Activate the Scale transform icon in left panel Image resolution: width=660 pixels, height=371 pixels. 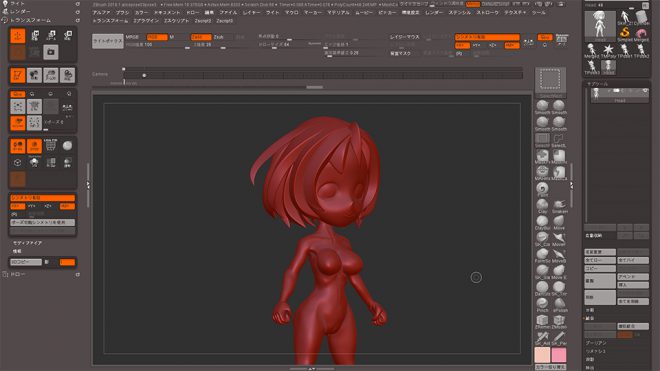(x=51, y=36)
